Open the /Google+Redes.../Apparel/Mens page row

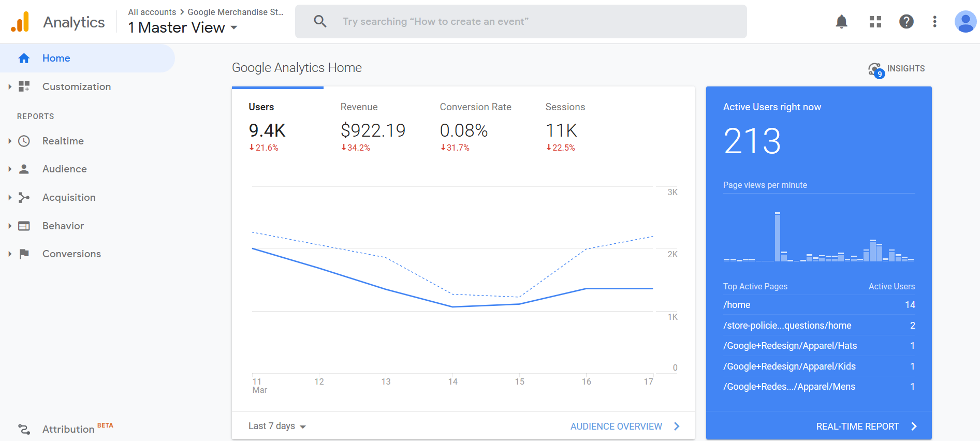click(x=819, y=387)
